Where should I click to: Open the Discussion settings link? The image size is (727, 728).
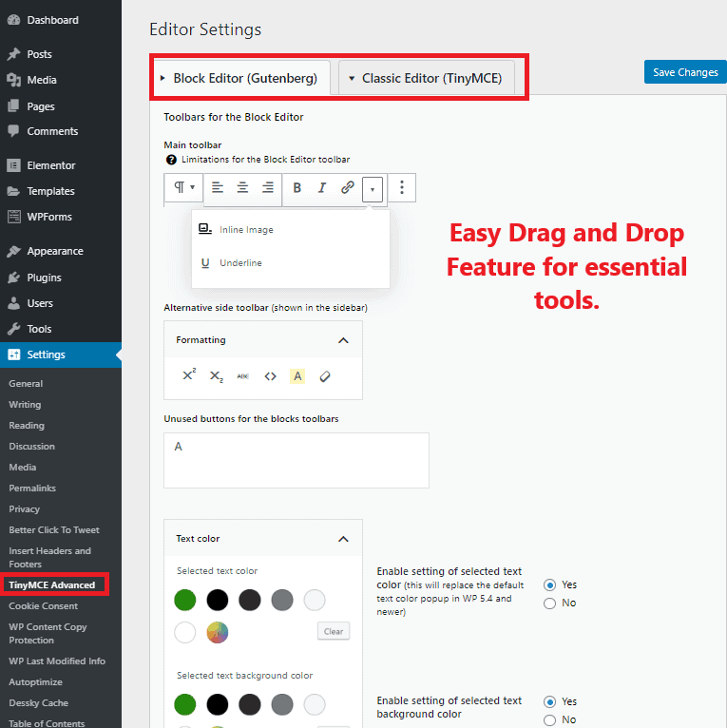[31, 446]
